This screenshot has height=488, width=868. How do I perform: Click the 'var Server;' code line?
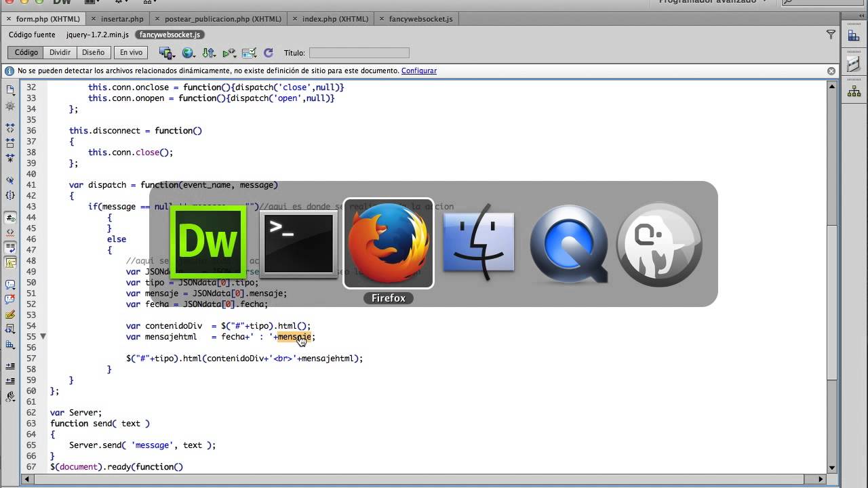point(76,413)
